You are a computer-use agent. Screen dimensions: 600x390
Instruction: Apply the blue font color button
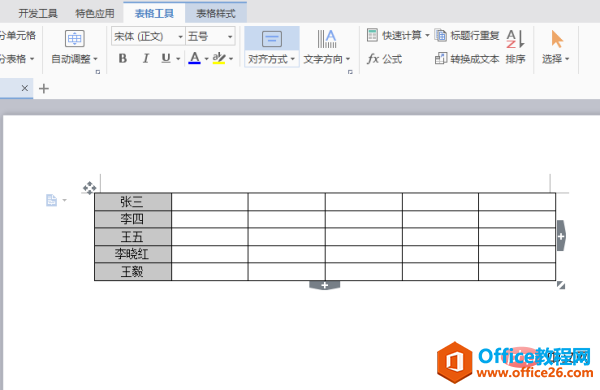194,58
